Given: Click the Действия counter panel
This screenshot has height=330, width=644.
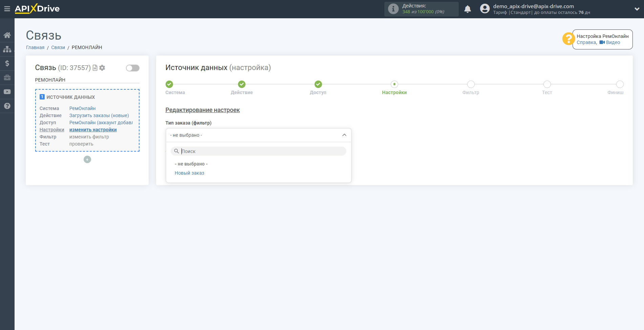Looking at the screenshot, I should (421, 9).
